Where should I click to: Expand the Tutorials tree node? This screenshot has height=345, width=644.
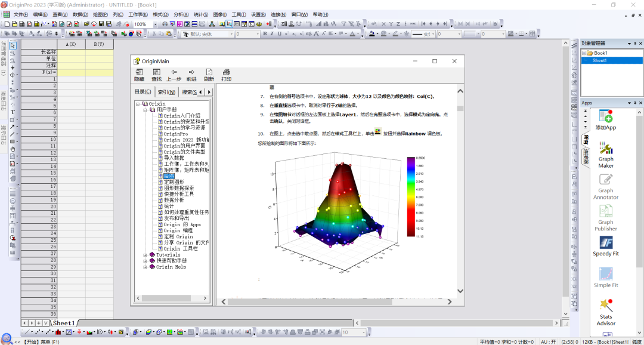(x=145, y=255)
